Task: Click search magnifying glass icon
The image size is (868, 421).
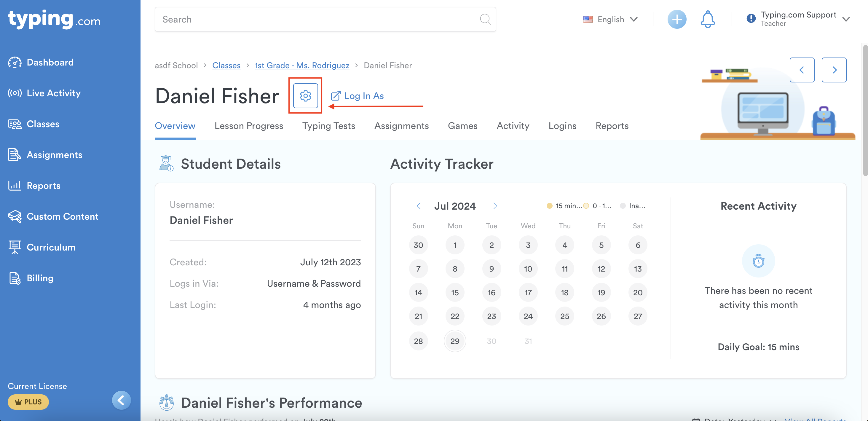Action: coord(485,19)
